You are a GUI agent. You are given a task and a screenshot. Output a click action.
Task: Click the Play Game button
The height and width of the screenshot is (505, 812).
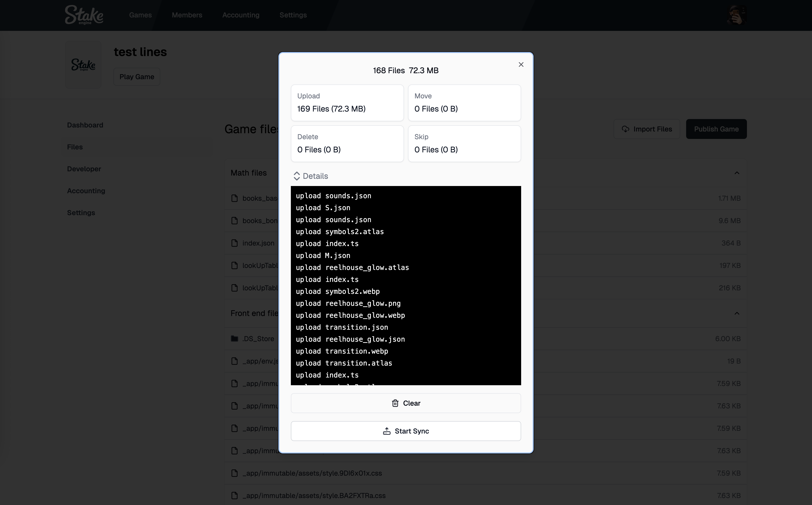click(137, 77)
